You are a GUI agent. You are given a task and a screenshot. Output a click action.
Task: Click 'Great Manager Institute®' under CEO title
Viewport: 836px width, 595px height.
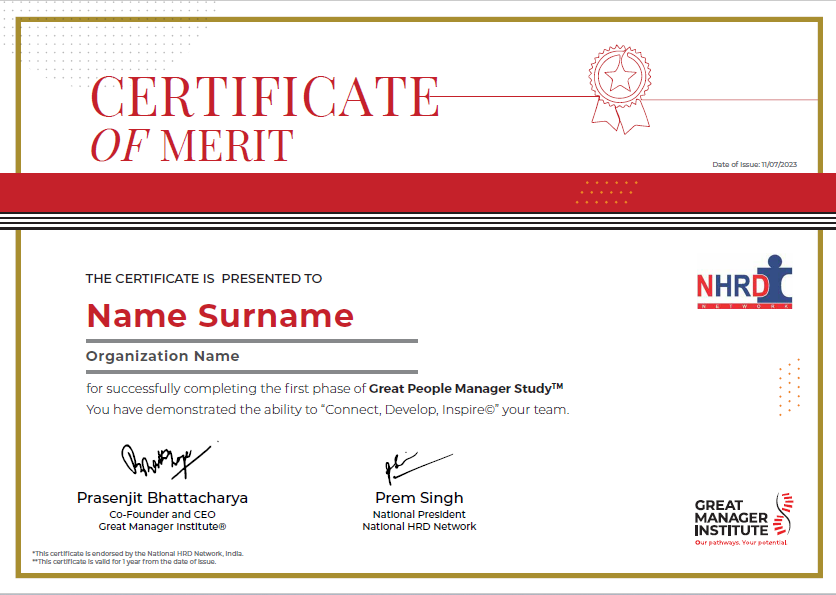(x=163, y=527)
